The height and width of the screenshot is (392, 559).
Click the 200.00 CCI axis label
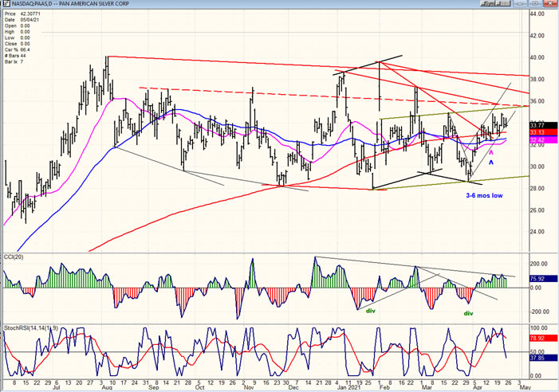(x=539, y=264)
